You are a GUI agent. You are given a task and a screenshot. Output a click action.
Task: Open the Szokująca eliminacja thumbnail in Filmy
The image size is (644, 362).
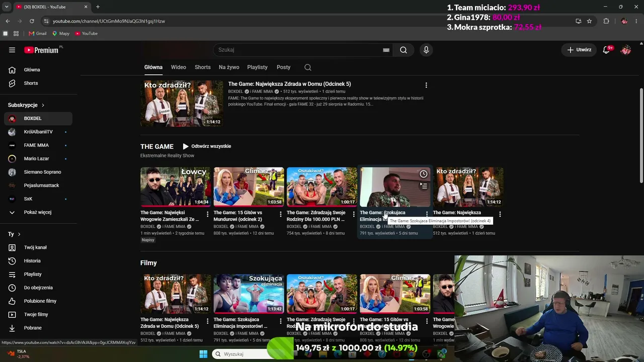(x=249, y=294)
